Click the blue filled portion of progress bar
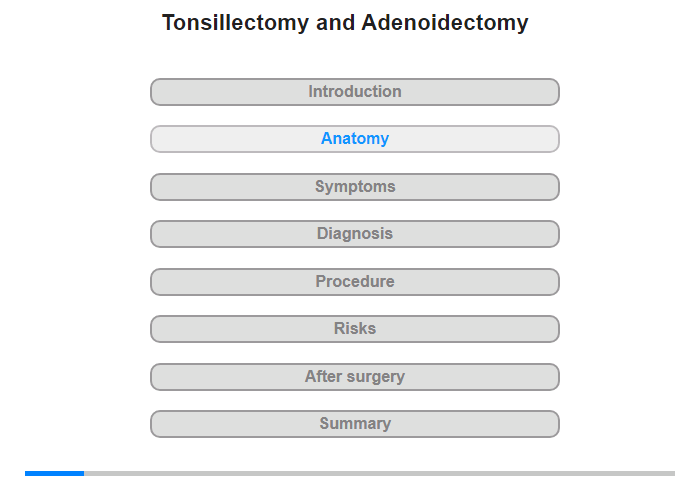Image resolution: width=700 pixels, height=480 pixels. pyautogui.click(x=54, y=473)
